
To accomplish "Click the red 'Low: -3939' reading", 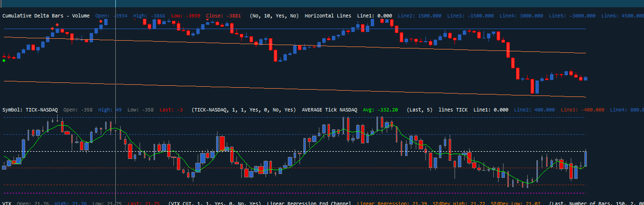I will coord(185,16).
